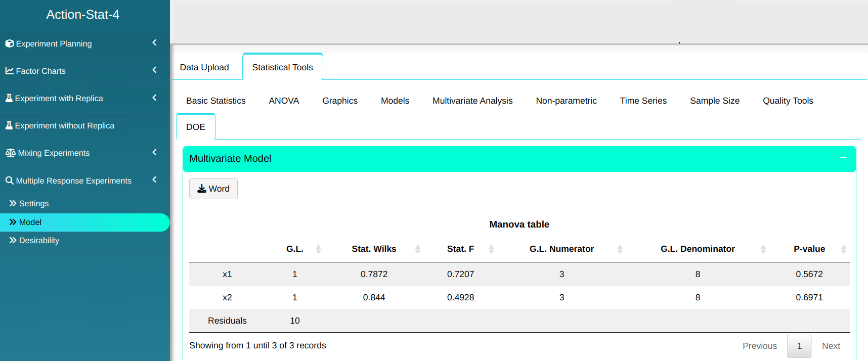
Task: Switch to the Data Upload tab
Action: point(204,67)
